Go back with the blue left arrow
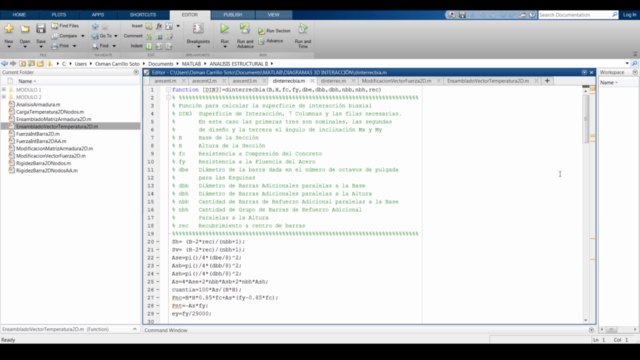Viewport: 640px width, 360px height. pos(4,64)
